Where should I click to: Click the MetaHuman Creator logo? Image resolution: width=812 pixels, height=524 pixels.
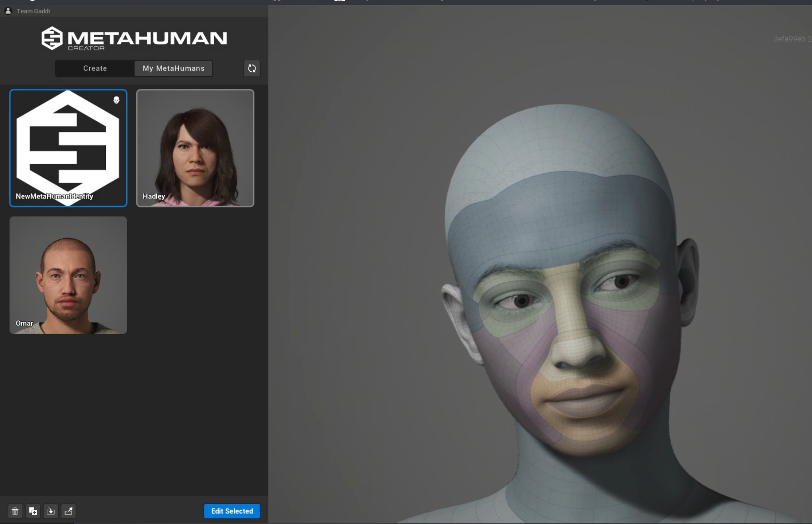pyautogui.click(x=134, y=38)
